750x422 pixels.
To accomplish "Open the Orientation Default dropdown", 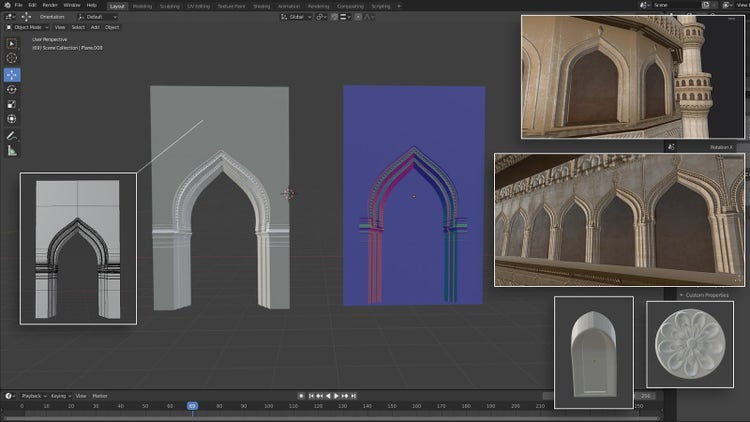I will point(99,17).
